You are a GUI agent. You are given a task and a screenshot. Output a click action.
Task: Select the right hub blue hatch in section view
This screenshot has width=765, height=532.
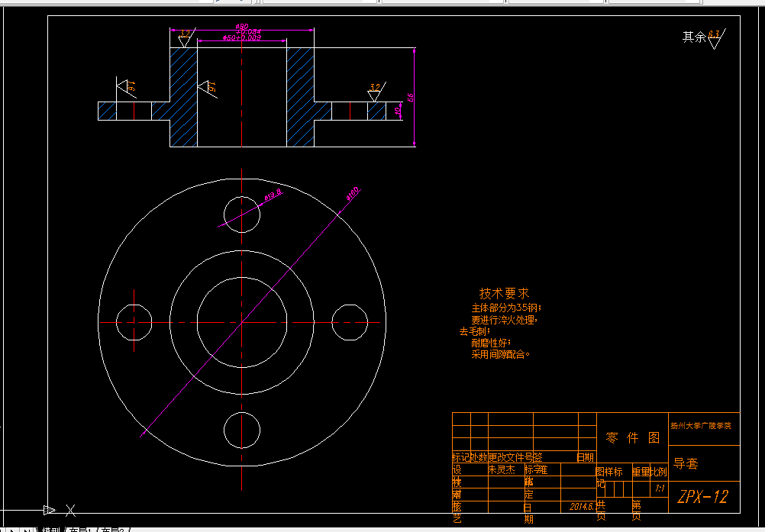pos(301,97)
